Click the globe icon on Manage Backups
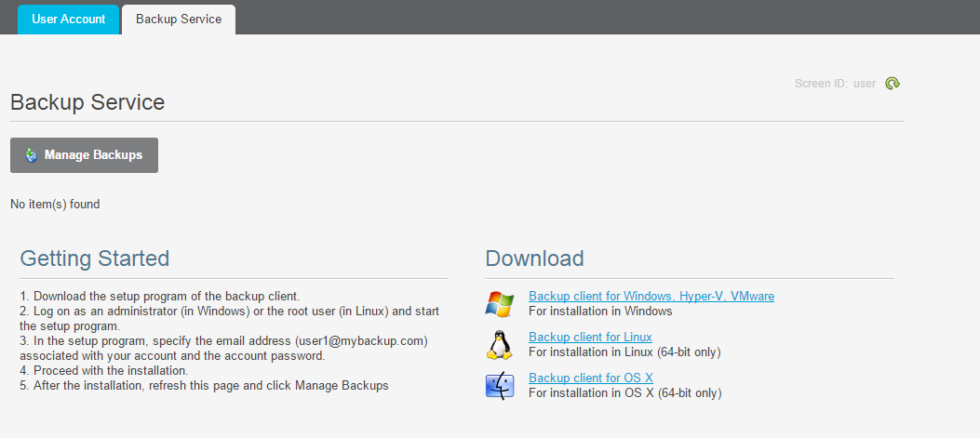This screenshot has height=438, width=980. point(32,155)
